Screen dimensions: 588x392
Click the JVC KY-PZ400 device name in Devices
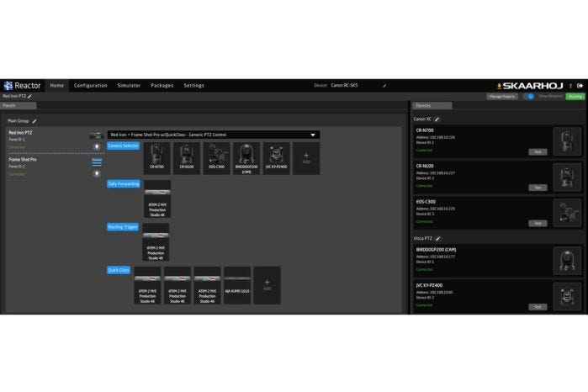429,285
